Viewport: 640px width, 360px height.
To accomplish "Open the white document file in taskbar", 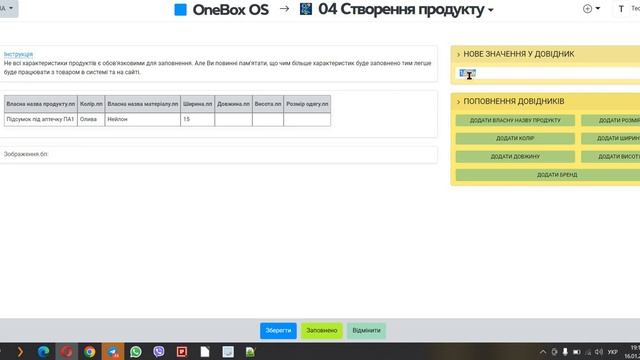I will [x=205, y=351].
